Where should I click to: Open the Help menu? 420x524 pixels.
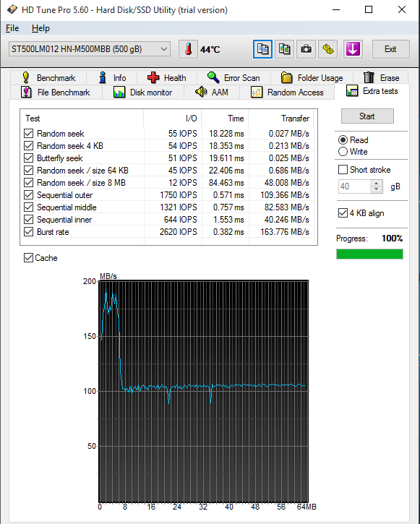click(x=40, y=28)
